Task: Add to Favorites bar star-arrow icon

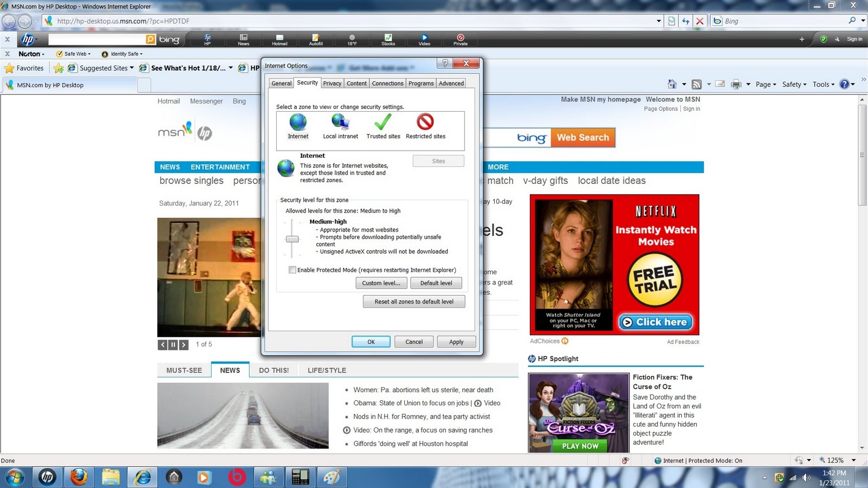Action: coord(58,68)
